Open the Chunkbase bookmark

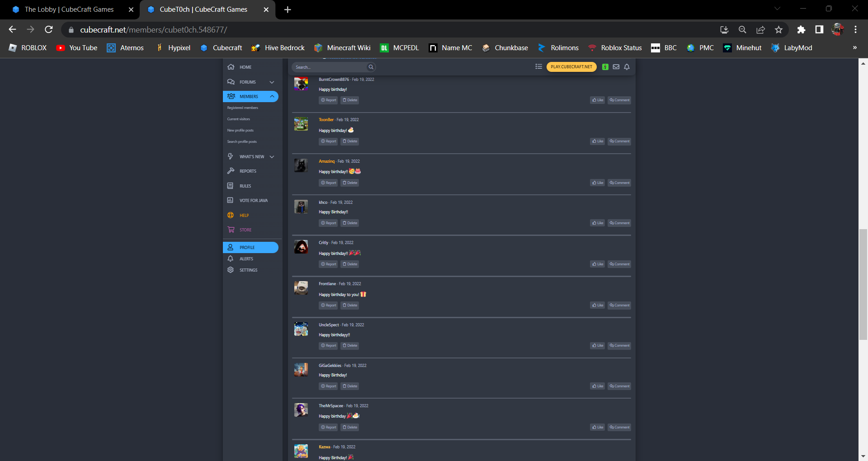click(505, 48)
